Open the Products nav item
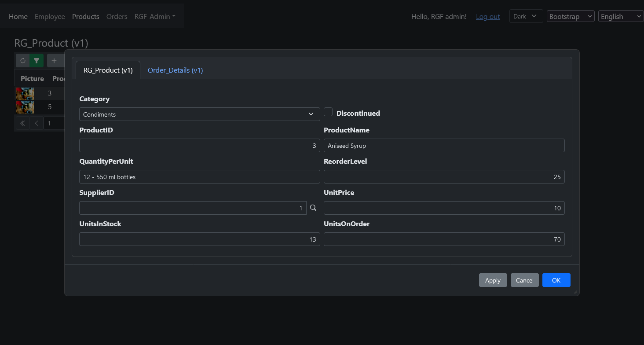 85,16
